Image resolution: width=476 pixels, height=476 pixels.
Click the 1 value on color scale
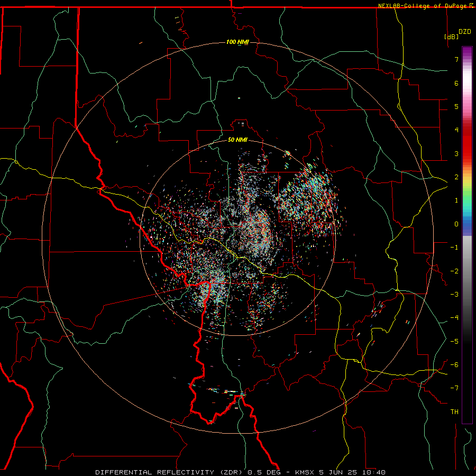(x=456, y=200)
